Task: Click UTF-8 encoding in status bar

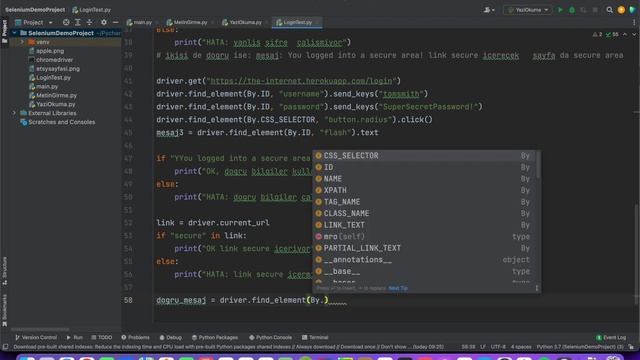Action: [x=498, y=347]
